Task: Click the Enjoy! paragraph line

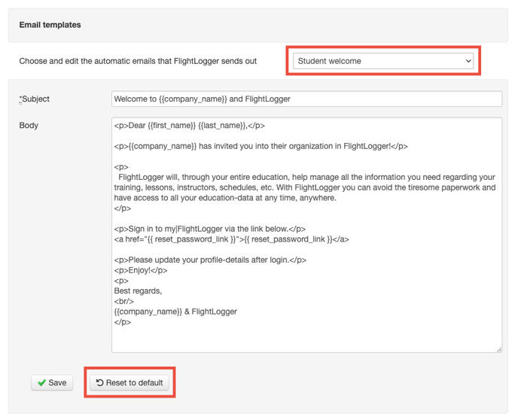Action: click(141, 270)
